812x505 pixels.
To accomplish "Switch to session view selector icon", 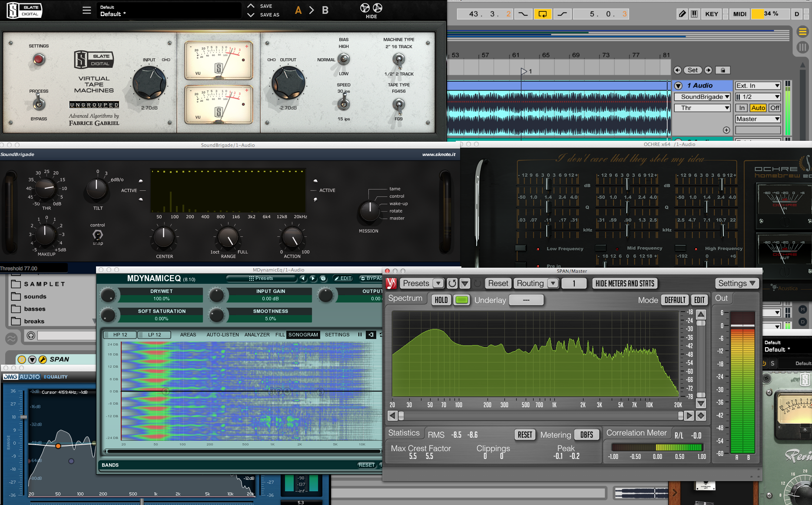I will pos(802,47).
